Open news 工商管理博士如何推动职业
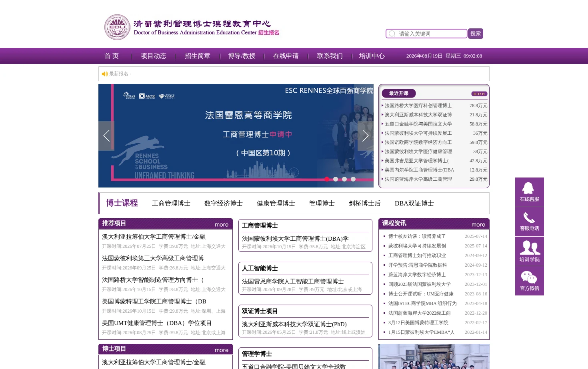This screenshot has height=369, width=588. (417, 255)
